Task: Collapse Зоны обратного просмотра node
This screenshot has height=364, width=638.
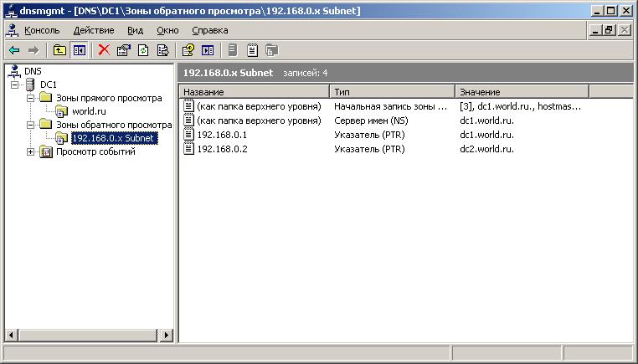Action: (x=30, y=125)
